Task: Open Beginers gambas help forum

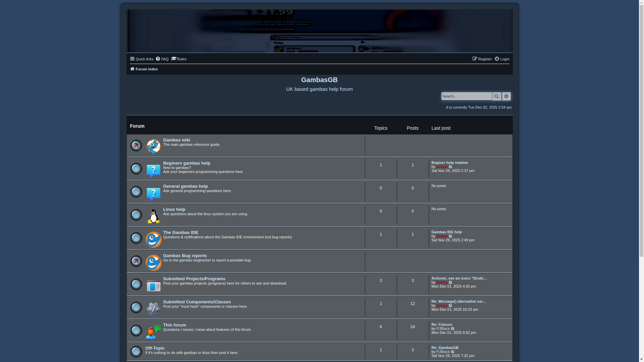Action: [186, 163]
